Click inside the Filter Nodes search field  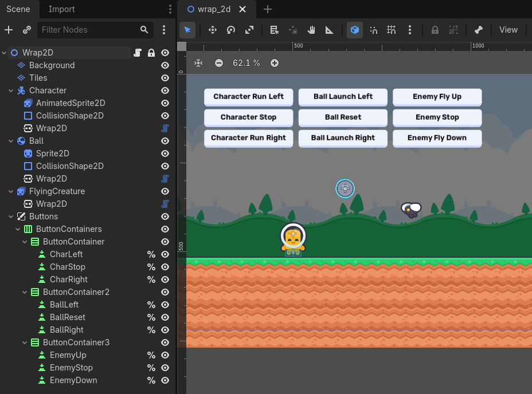pyautogui.click(x=92, y=30)
